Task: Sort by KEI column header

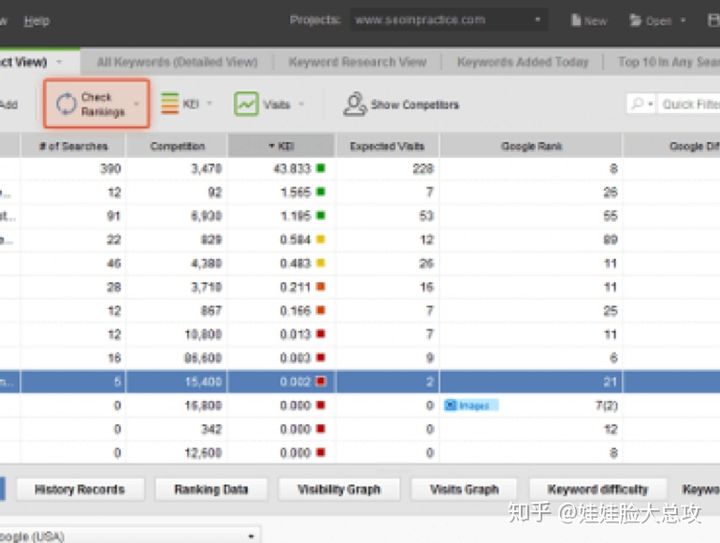Action: click(281, 146)
